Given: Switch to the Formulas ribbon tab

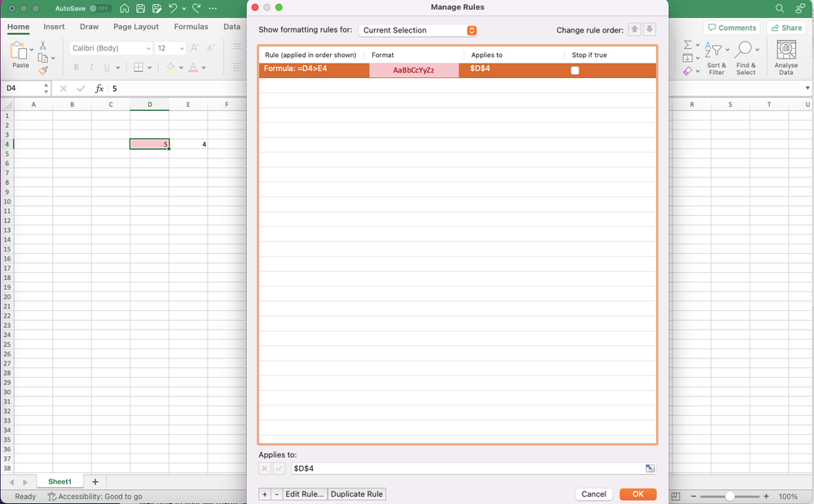Looking at the screenshot, I should (191, 26).
